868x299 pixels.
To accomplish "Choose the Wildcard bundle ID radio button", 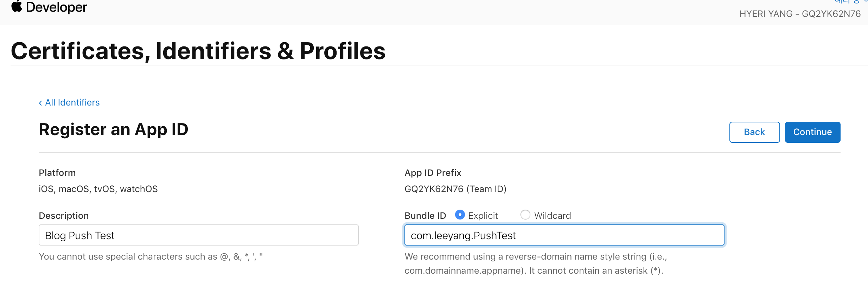I will click(x=525, y=215).
